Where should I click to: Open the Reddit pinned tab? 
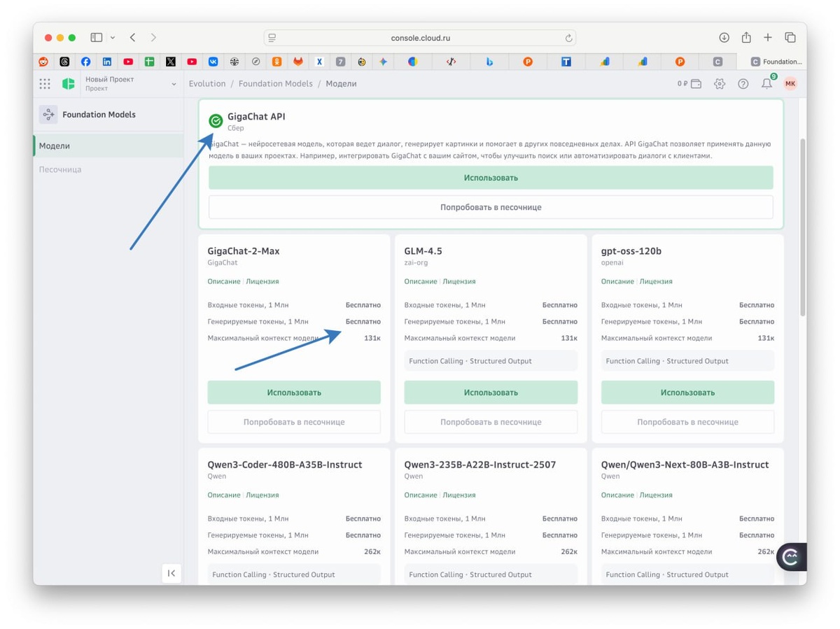click(43, 62)
